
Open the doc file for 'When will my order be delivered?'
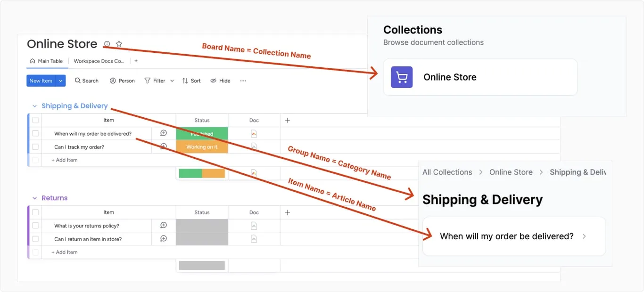click(x=254, y=134)
